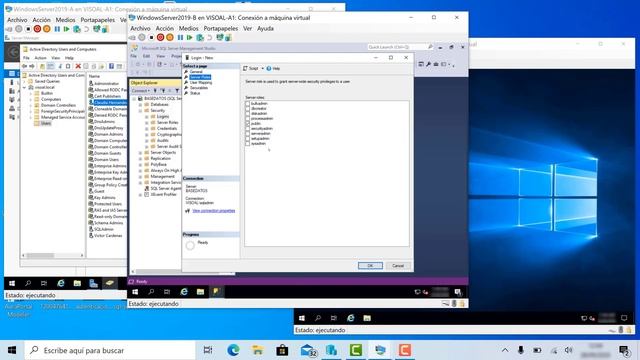Click search icon in WindowsServer2019-B taskbar

(151, 291)
